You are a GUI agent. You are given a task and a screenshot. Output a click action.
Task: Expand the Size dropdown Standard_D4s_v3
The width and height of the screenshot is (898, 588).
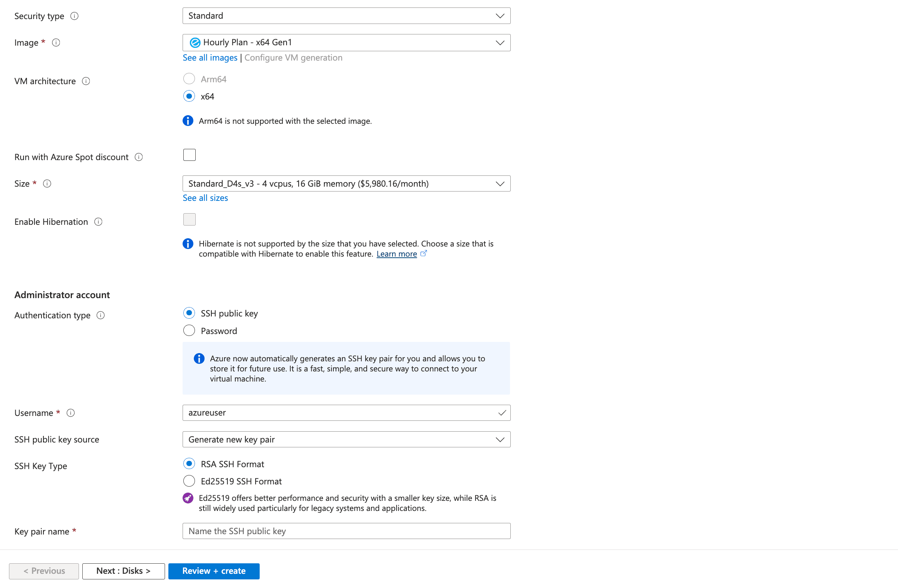(346, 184)
